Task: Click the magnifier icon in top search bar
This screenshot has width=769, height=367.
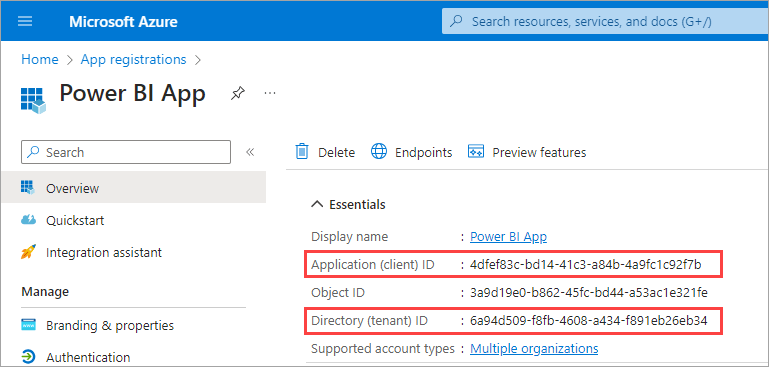Action: 456,22
